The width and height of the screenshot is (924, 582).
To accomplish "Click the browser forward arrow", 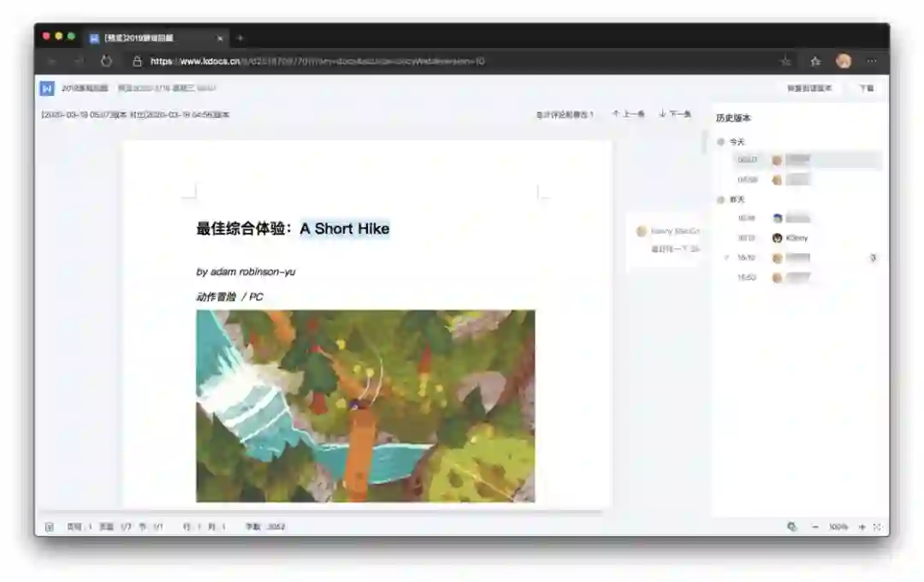I will 79,61.
